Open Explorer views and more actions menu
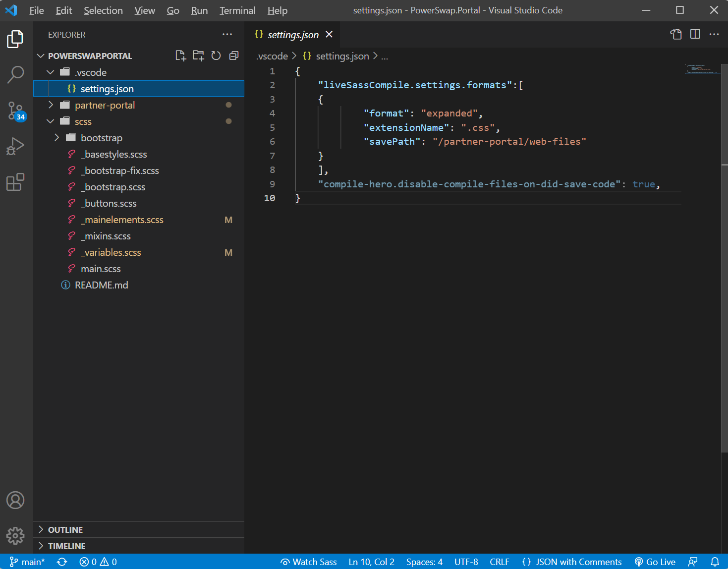 click(227, 34)
